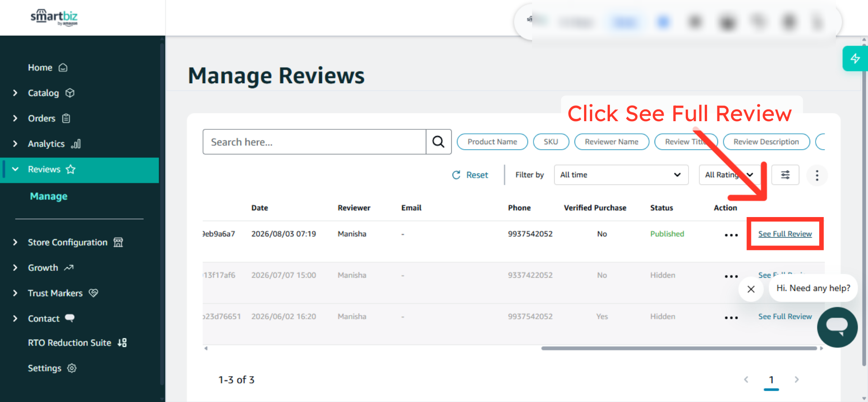Click the horizontal table scrollbar
Image resolution: width=868 pixels, height=402 pixels.
(679, 348)
